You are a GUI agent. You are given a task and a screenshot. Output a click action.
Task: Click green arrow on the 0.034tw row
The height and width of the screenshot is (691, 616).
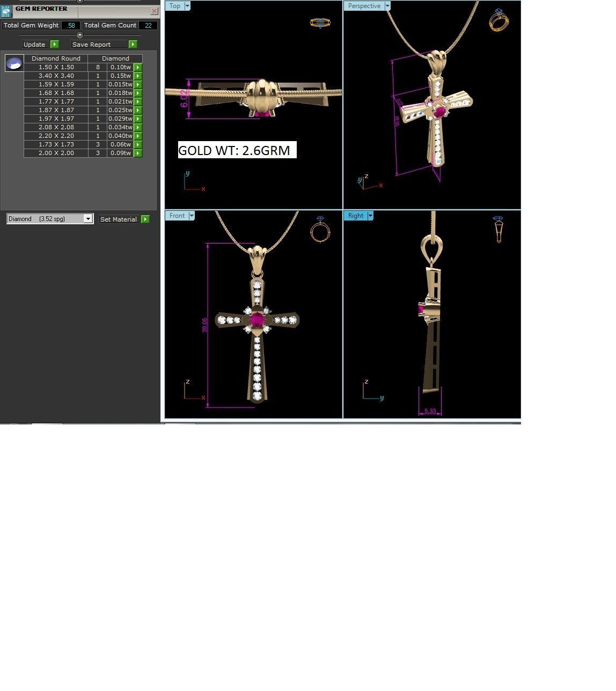(138, 127)
